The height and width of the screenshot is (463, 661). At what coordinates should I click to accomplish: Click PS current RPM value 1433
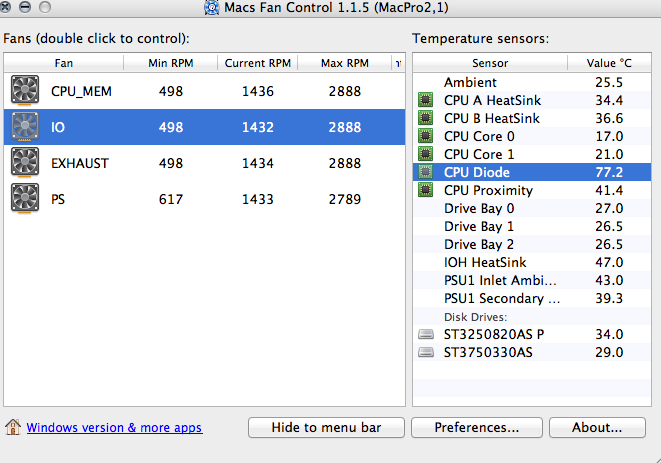coord(258,199)
